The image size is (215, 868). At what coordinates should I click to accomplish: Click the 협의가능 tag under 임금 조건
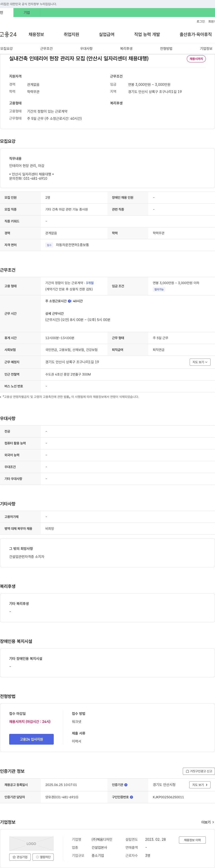click(x=159, y=289)
